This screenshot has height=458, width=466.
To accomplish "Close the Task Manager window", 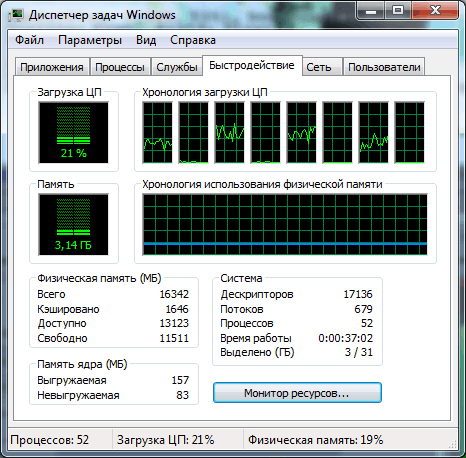I will pos(435,11).
